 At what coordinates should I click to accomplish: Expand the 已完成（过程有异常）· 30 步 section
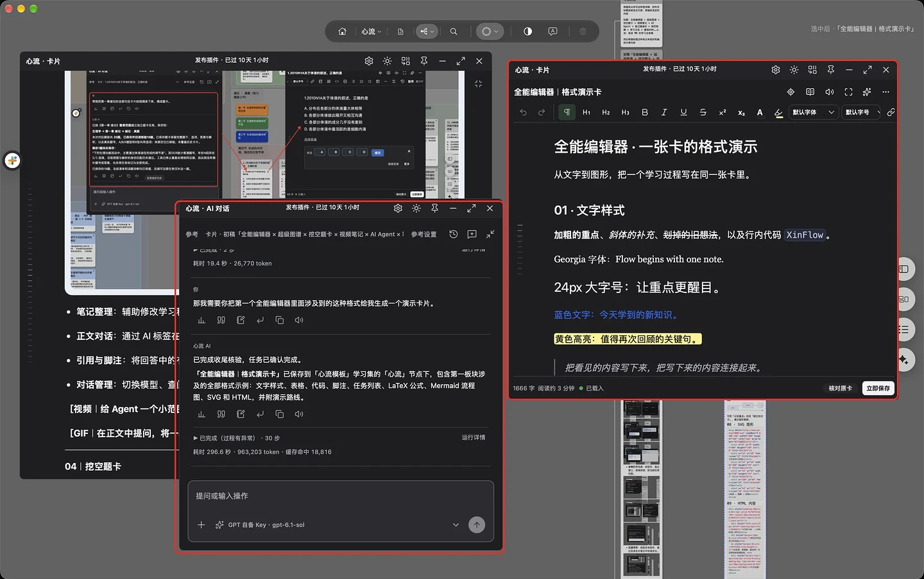(237, 438)
